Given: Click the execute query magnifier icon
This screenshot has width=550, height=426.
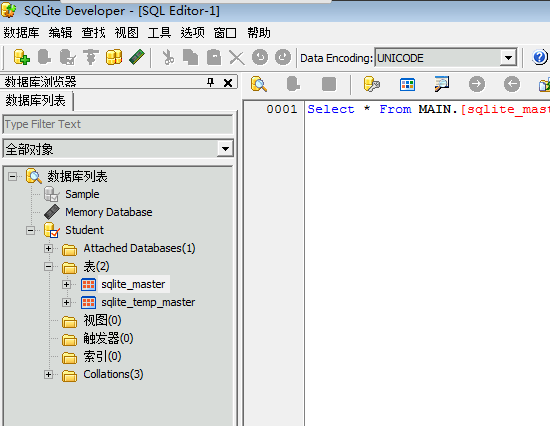Looking at the screenshot, I should 259,84.
